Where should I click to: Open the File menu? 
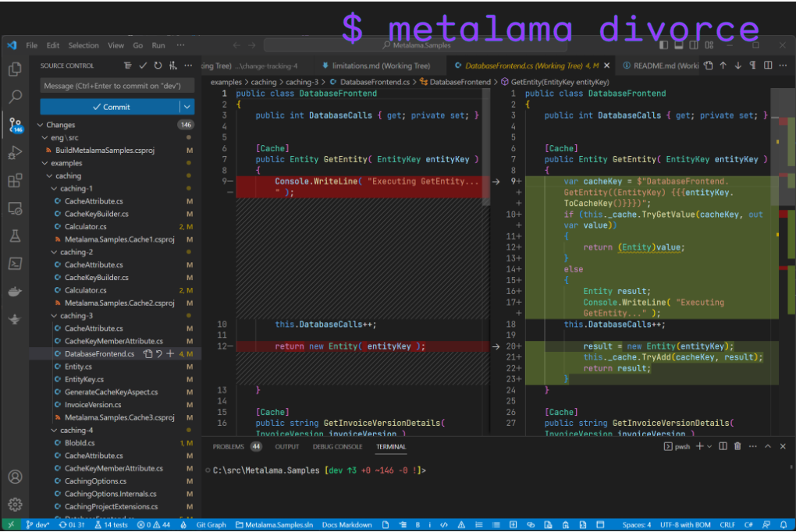tap(31, 45)
